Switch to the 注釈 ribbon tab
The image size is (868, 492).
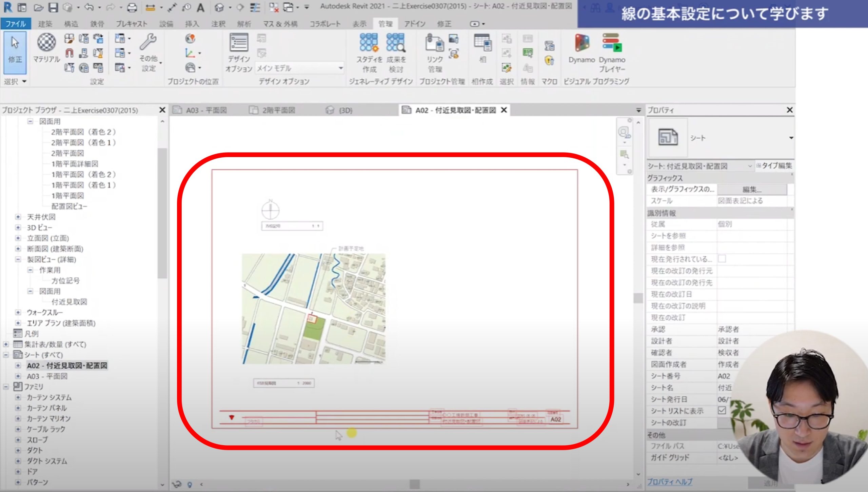[x=218, y=24]
